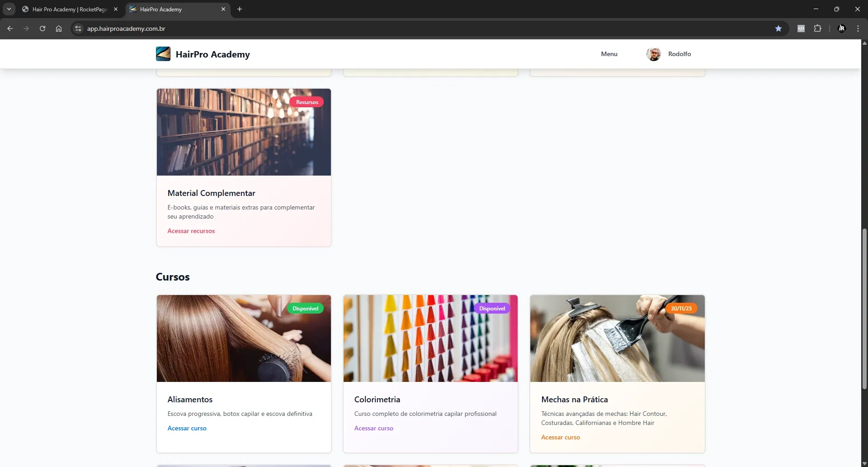Open Acessar curso link under Colorimetria
868x467 pixels.
tap(373, 428)
